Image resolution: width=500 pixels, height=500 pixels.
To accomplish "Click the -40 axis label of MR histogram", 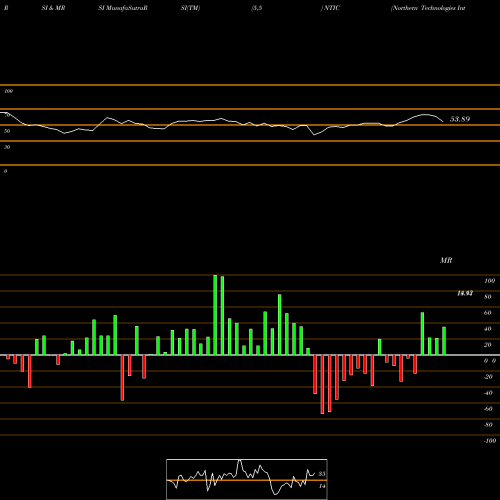I will (x=488, y=393).
